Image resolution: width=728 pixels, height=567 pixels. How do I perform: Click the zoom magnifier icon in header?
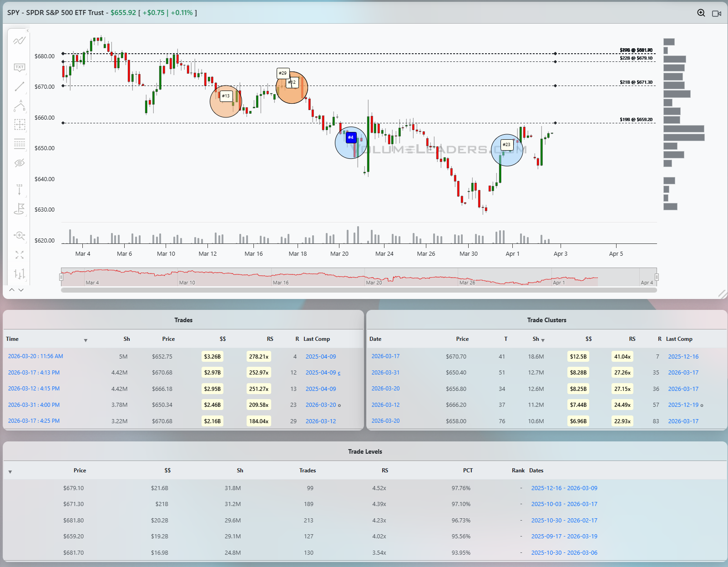[x=701, y=13]
